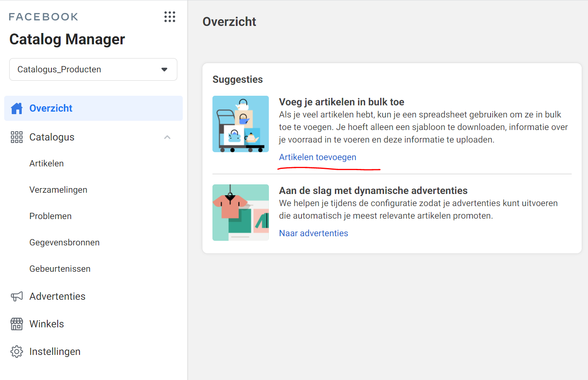Click the shopping cart bulk articles thumbnail

(x=240, y=124)
